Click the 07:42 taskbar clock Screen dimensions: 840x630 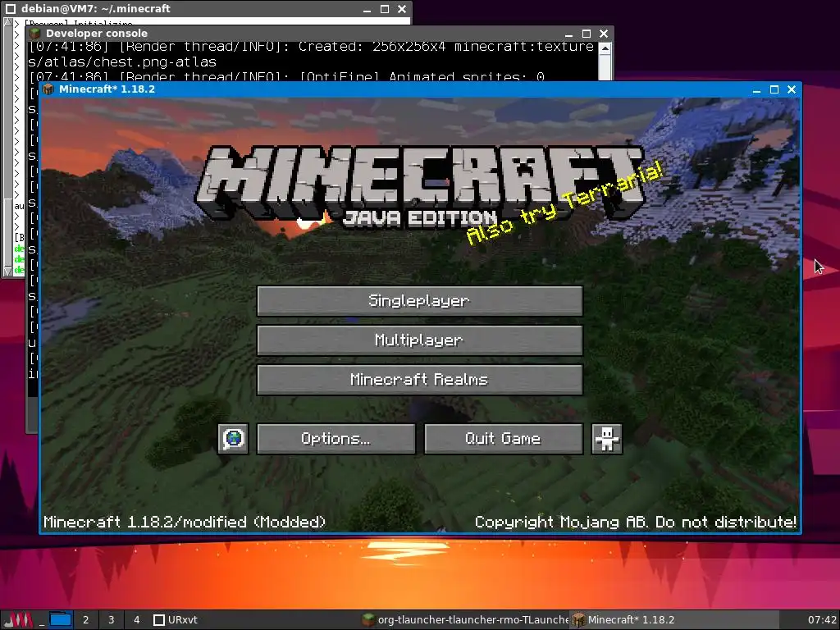(x=822, y=620)
